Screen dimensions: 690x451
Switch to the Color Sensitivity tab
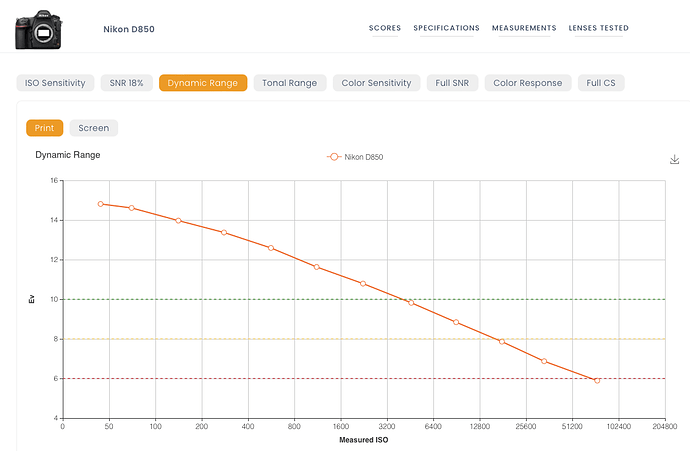coord(376,83)
